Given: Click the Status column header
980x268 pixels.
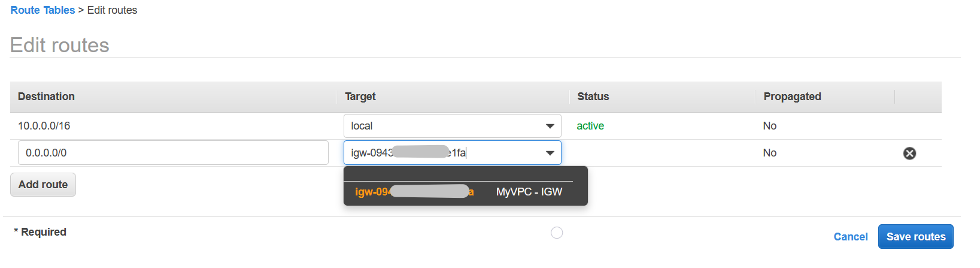Looking at the screenshot, I should pyautogui.click(x=593, y=97).
